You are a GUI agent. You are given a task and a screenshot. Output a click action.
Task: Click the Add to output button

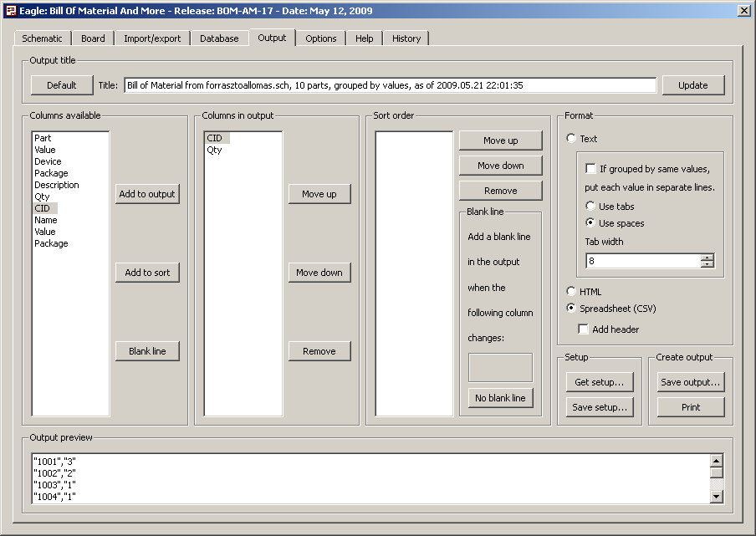point(147,194)
